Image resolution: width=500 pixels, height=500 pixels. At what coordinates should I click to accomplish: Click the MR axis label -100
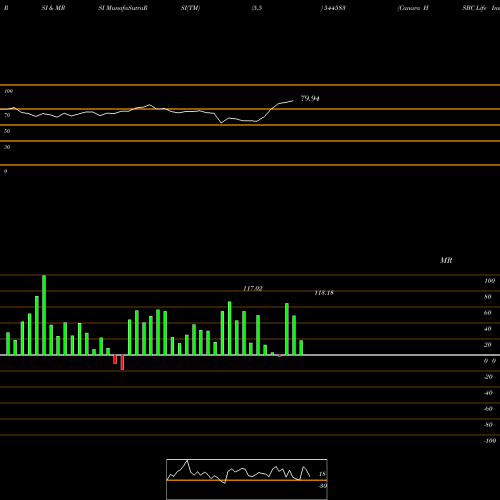click(x=490, y=441)
